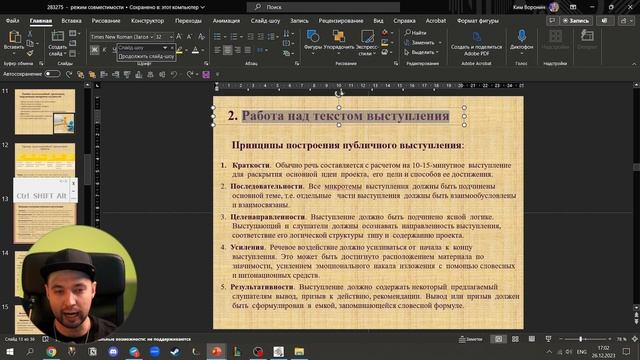Center the text alignment

tap(227, 50)
